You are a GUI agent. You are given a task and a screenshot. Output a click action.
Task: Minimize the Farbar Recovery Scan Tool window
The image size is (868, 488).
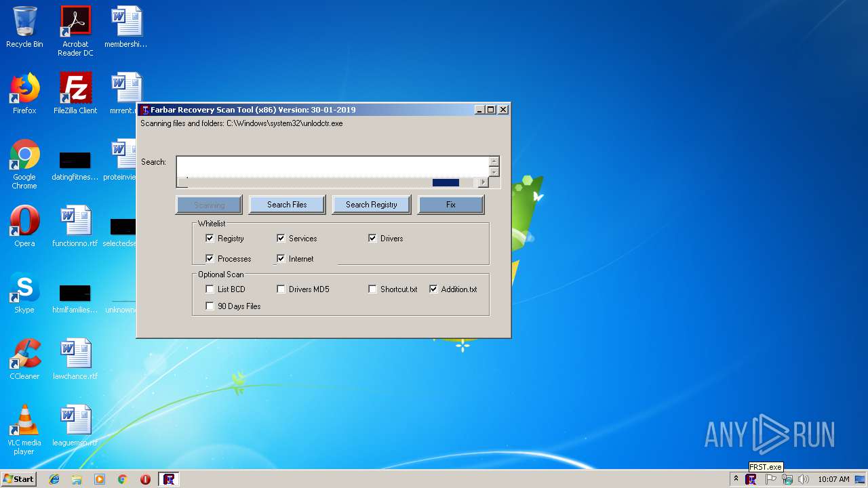coord(479,110)
